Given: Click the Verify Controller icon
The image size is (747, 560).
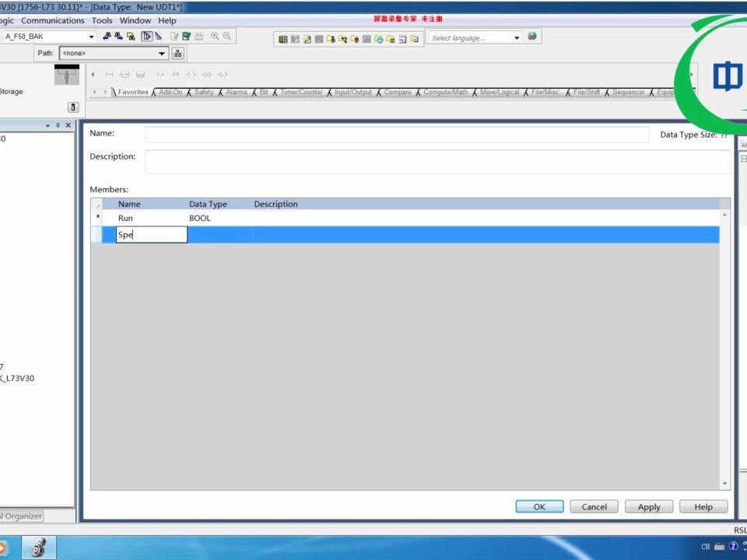Looking at the screenshot, I should (x=186, y=37).
